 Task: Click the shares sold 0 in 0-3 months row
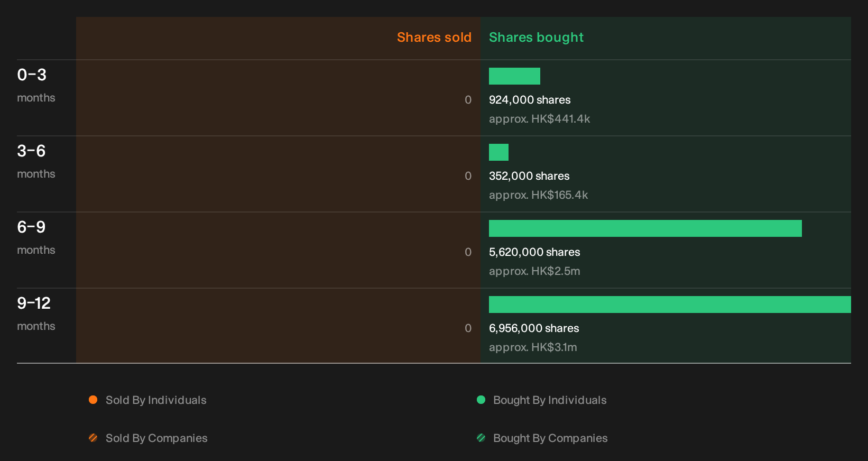coord(468,100)
